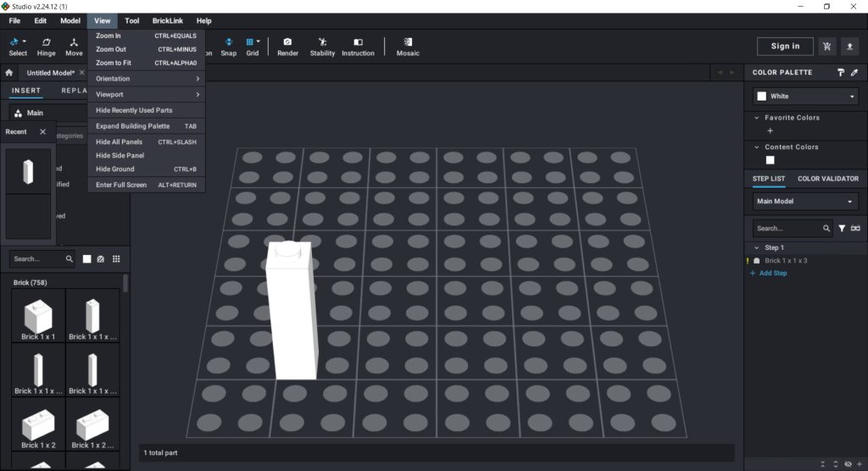Viewport: 868px width, 471px height.
Task: Open the File menu
Action: tap(14, 21)
